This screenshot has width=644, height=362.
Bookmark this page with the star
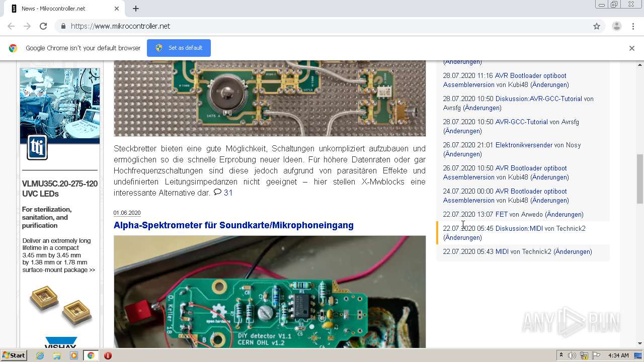597,26
